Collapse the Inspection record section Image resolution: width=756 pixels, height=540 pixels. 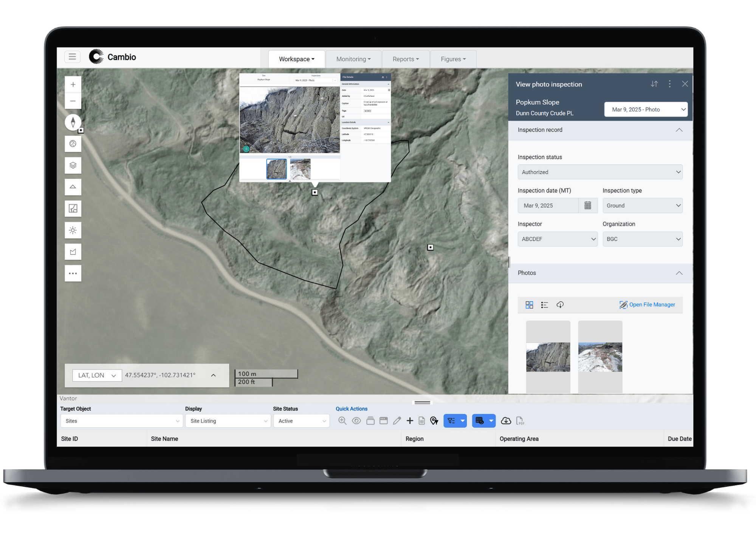pyautogui.click(x=679, y=130)
